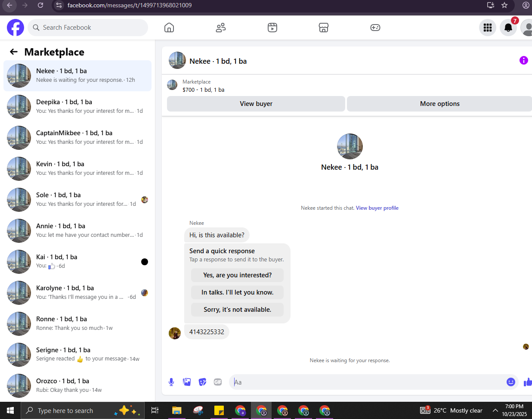The image size is (532, 419).
Task: Show hidden tray icons chevron
Action: (x=495, y=410)
